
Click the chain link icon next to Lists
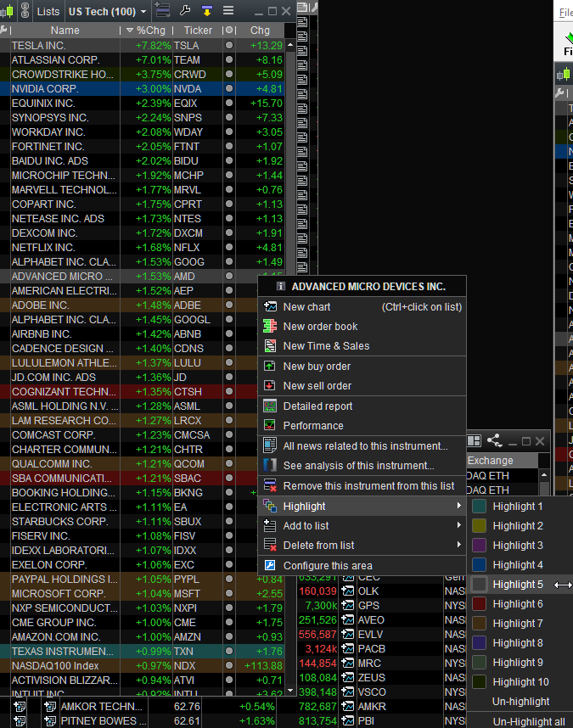tap(25, 11)
